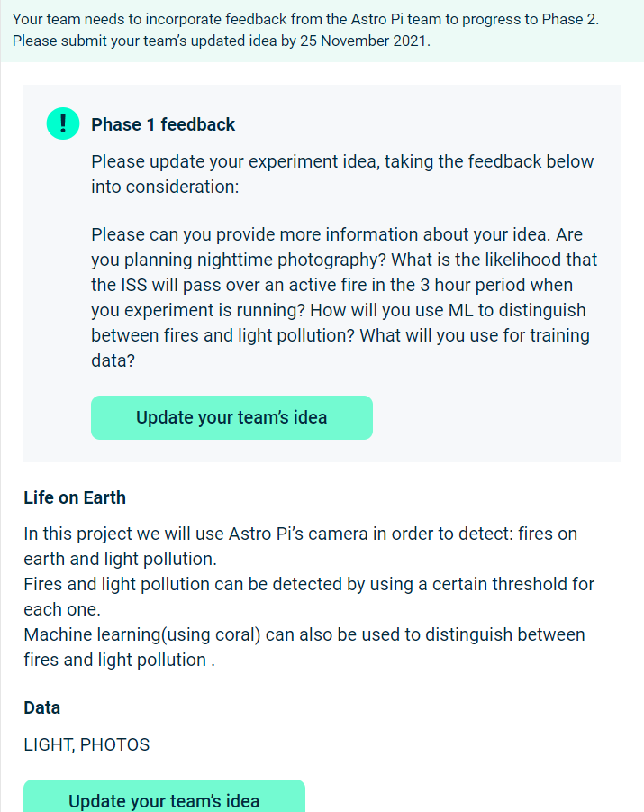Click the Life on Earth heading

(x=75, y=497)
